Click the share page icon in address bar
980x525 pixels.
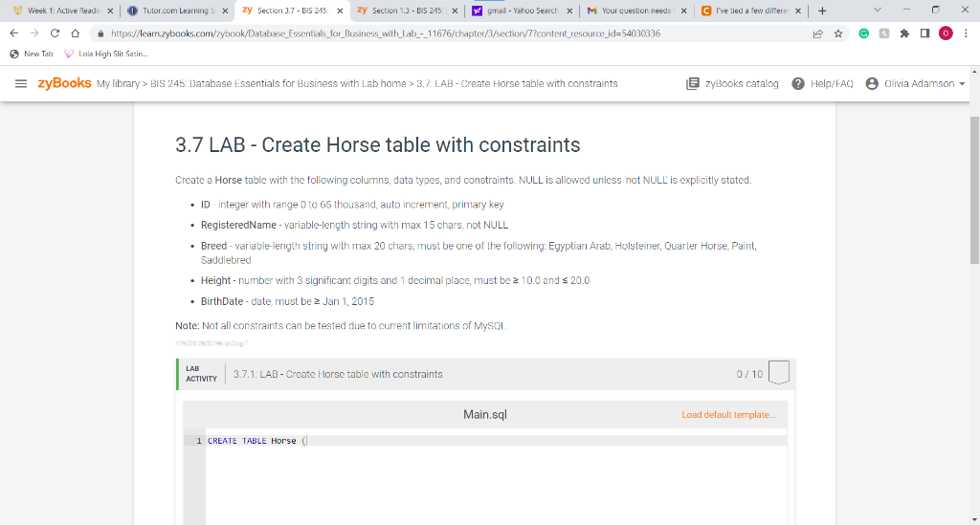(x=817, y=33)
